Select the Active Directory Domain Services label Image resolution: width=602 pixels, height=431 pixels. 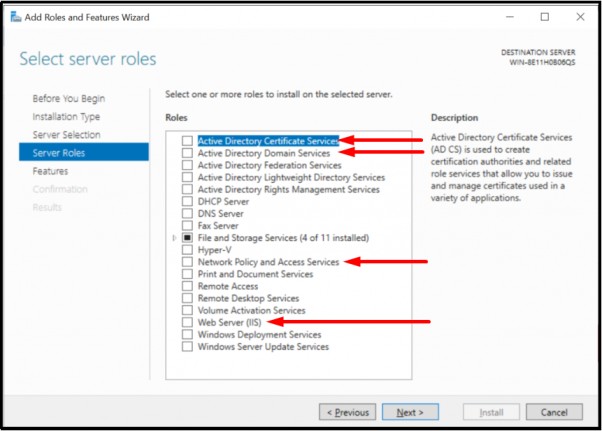coord(264,153)
